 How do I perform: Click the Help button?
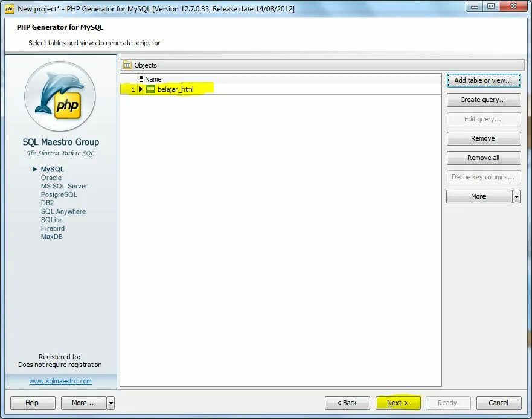point(33,403)
